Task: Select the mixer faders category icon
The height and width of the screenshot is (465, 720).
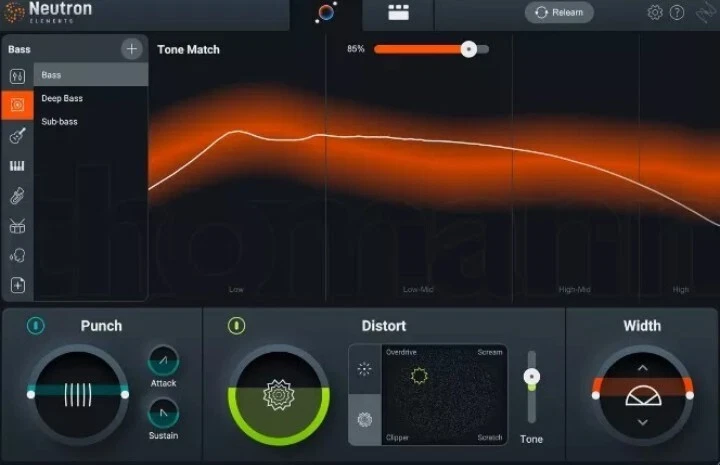Action: [x=17, y=76]
